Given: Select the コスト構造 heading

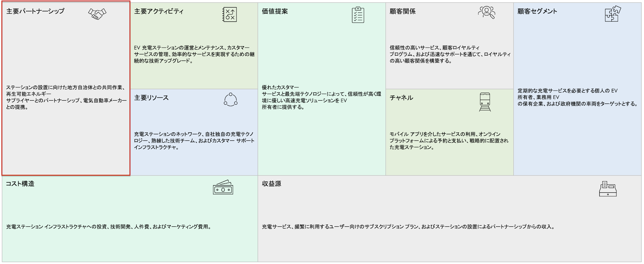Looking at the screenshot, I should point(20,184).
